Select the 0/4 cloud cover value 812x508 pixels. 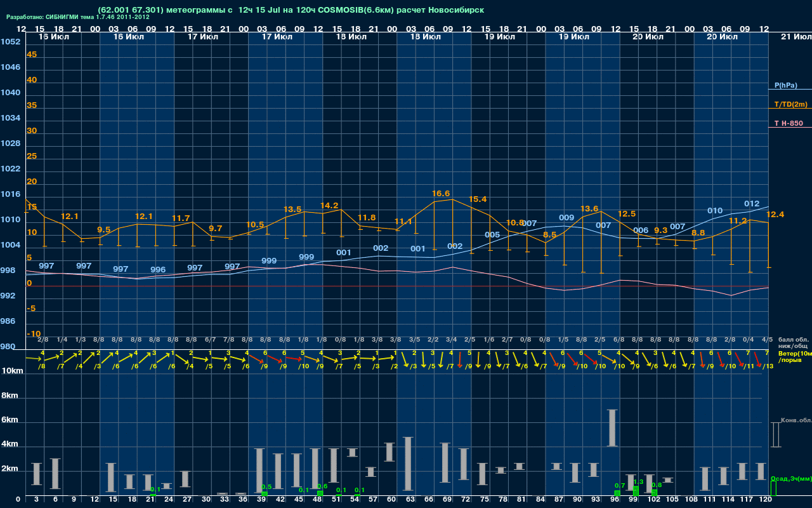click(x=749, y=340)
